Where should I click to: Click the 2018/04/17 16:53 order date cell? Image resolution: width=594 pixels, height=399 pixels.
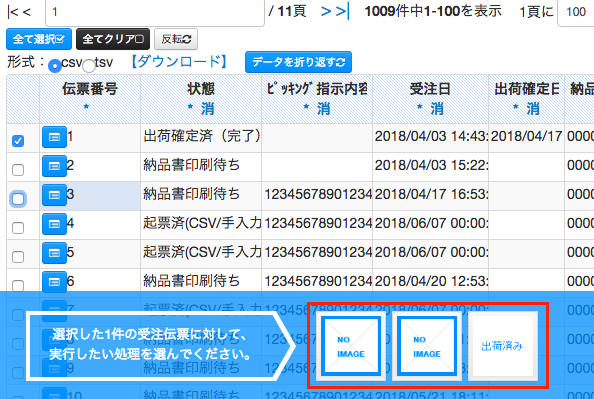pos(430,195)
